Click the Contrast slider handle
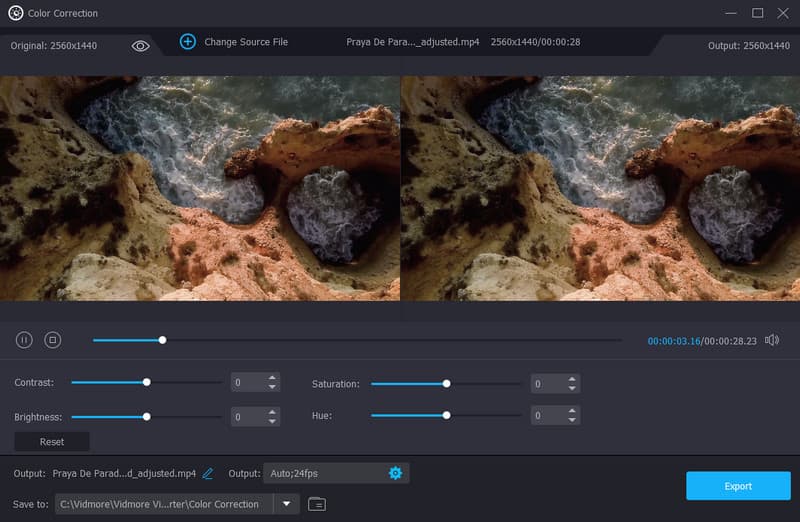 click(x=147, y=382)
